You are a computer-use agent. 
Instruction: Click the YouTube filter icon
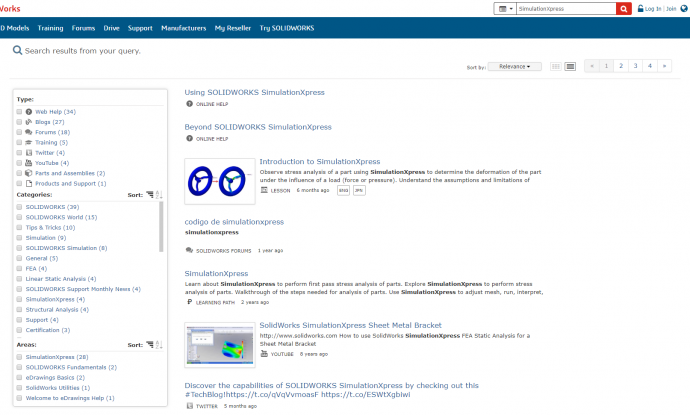point(29,163)
